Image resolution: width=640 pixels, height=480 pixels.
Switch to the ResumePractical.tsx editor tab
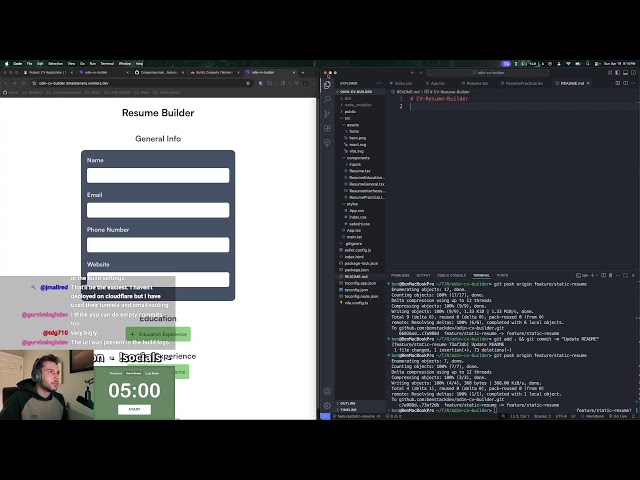(x=523, y=83)
